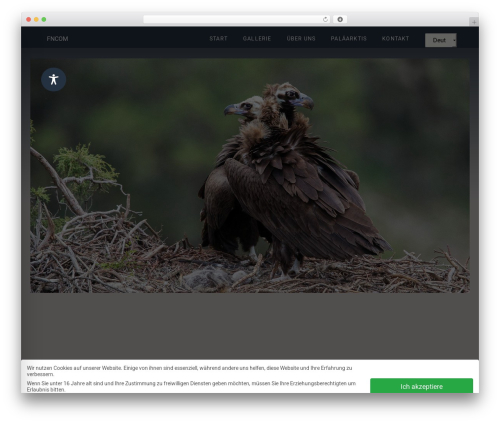The width and height of the screenshot is (500, 423).
Task: Open the accessibility options widget
Action: tap(53, 79)
